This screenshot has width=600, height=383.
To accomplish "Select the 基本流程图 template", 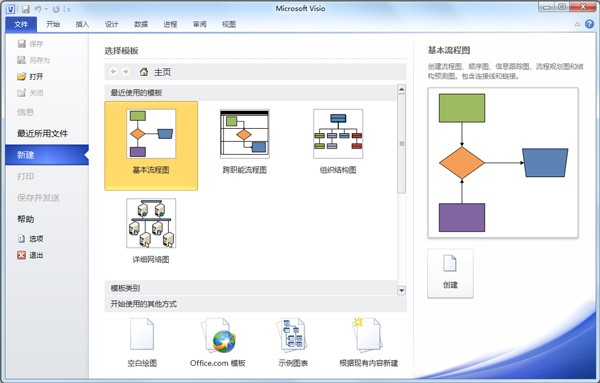I will (151, 146).
